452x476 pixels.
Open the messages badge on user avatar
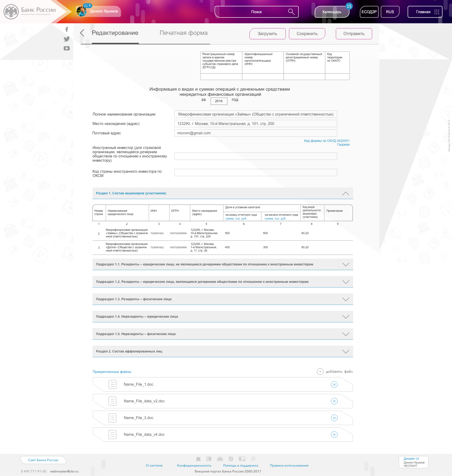click(88, 5)
